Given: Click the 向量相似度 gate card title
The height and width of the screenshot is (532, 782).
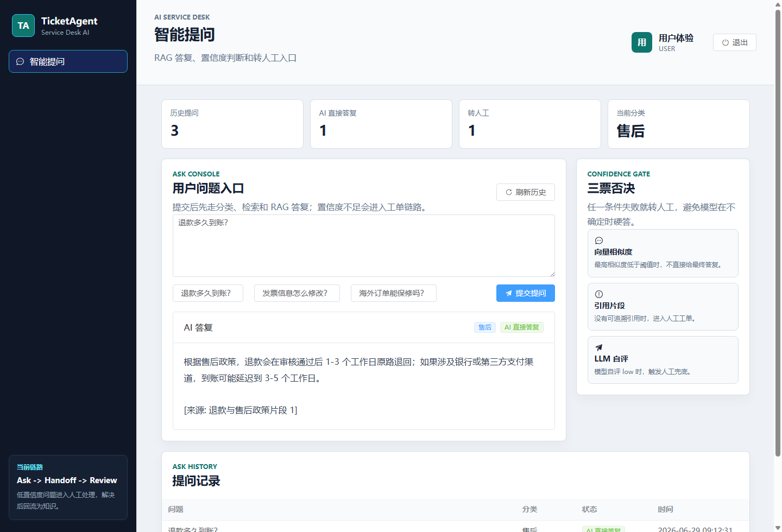Looking at the screenshot, I should click(x=613, y=252).
